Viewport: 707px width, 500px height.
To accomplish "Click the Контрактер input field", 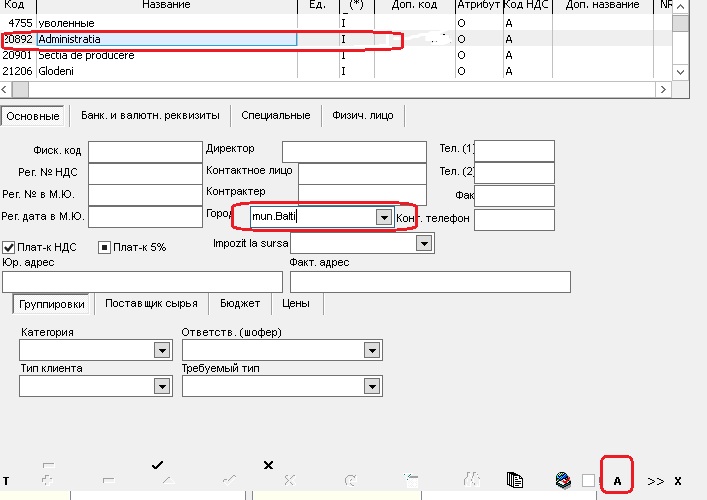I will tap(363, 193).
